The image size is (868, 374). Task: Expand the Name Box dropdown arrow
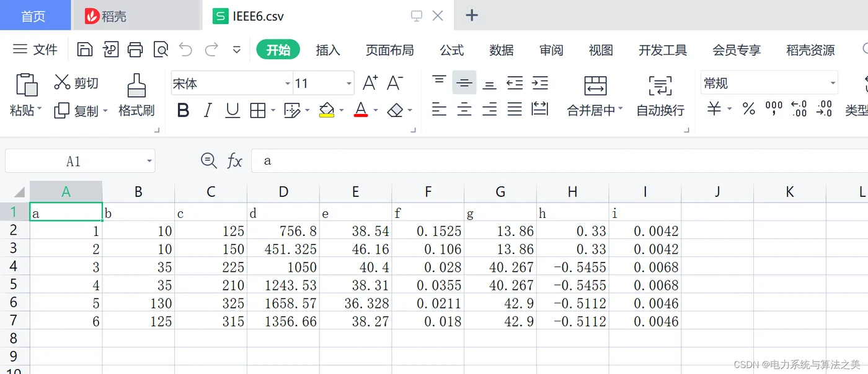[x=149, y=161]
